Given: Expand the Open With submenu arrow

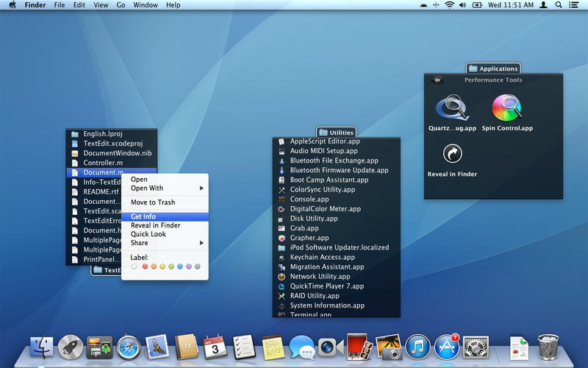Looking at the screenshot, I should pyautogui.click(x=201, y=188).
